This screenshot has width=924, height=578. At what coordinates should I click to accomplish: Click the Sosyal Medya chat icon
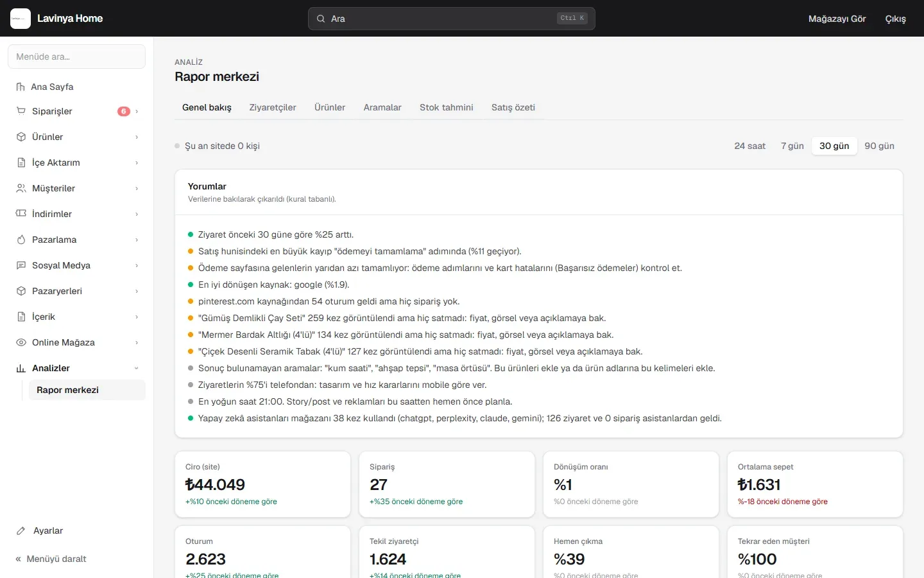coord(21,265)
